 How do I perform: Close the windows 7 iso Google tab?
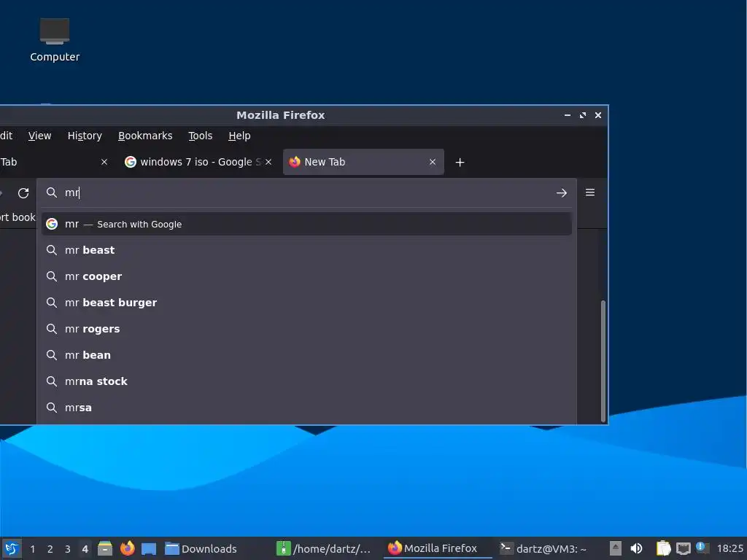(x=268, y=162)
